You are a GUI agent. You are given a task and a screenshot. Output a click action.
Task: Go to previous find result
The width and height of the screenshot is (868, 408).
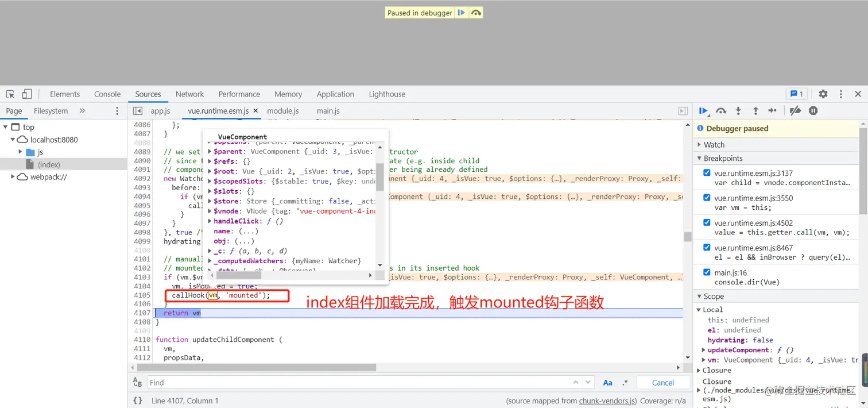click(576, 382)
